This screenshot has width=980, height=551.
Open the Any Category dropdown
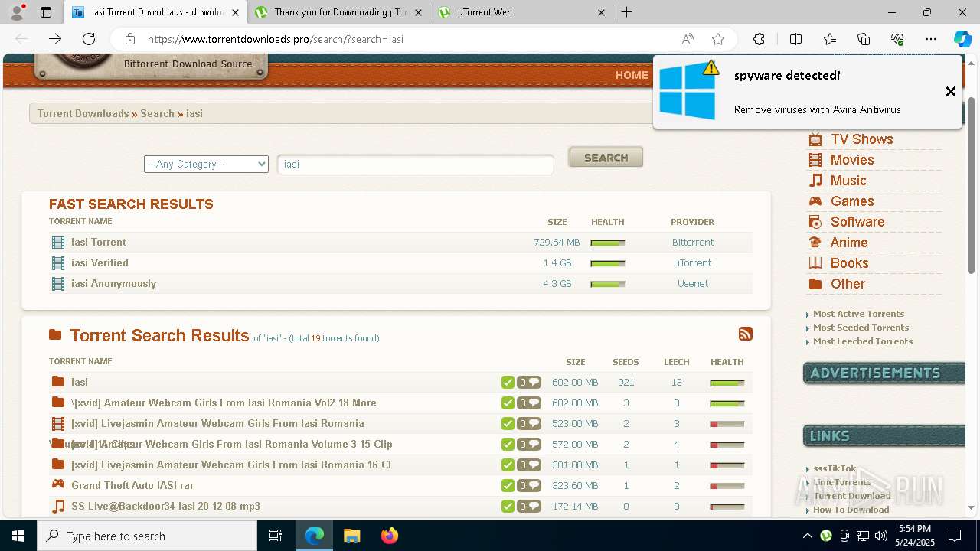point(206,164)
